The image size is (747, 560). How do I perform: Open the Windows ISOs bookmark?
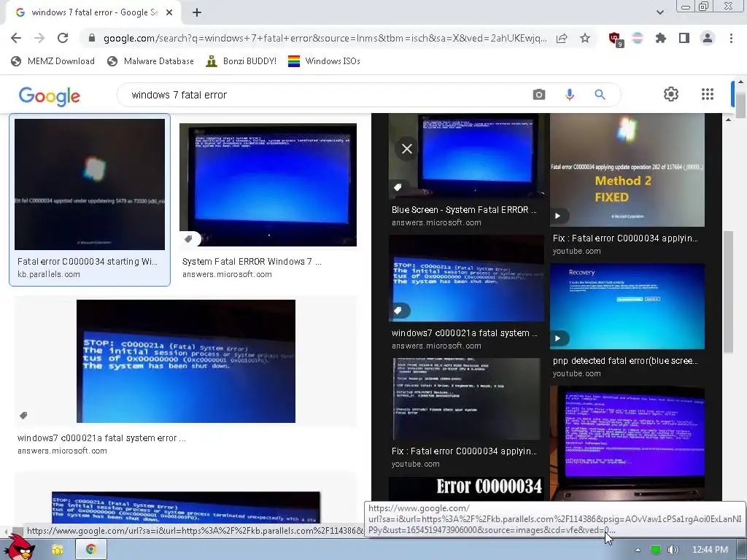(x=324, y=61)
